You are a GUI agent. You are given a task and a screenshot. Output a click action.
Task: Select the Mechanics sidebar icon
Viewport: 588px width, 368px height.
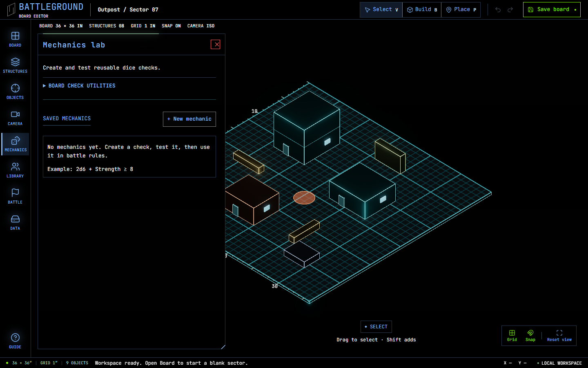click(15, 144)
